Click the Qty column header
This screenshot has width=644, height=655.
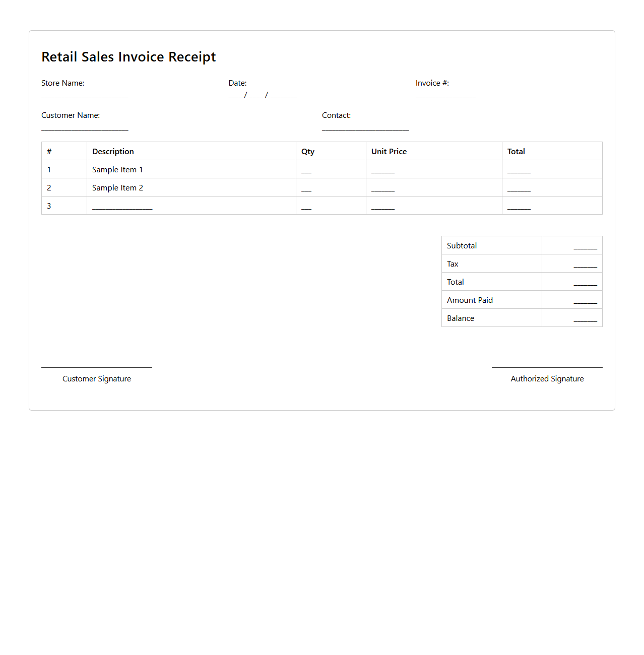307,151
